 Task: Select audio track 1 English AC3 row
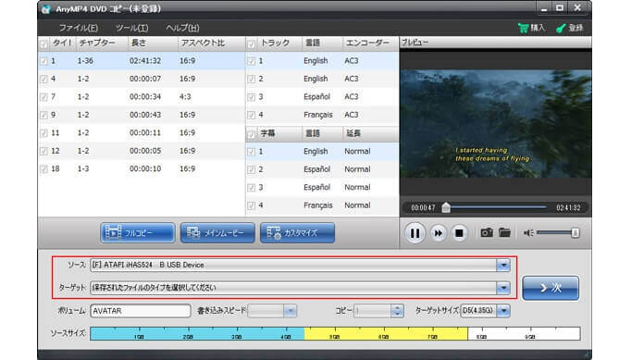pyautogui.click(x=322, y=61)
